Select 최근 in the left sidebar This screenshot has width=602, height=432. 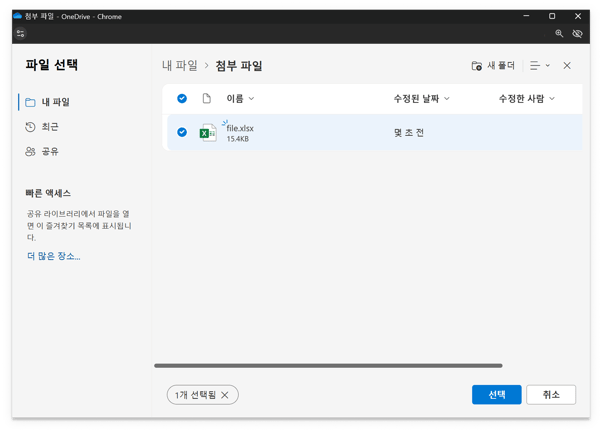[x=49, y=127]
